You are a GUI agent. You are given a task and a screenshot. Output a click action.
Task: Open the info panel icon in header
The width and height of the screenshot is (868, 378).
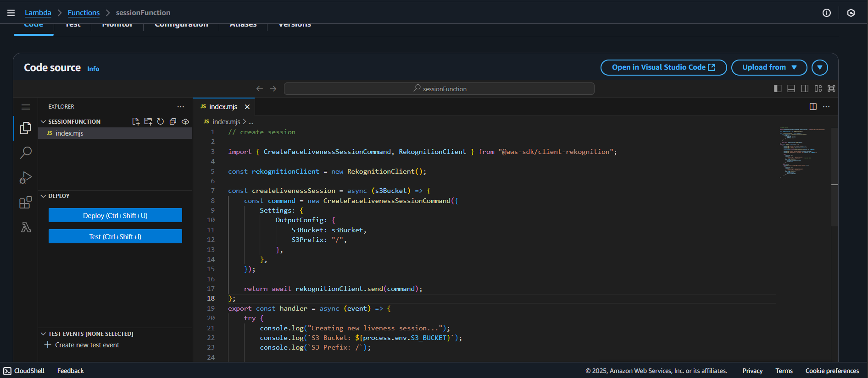(x=827, y=13)
